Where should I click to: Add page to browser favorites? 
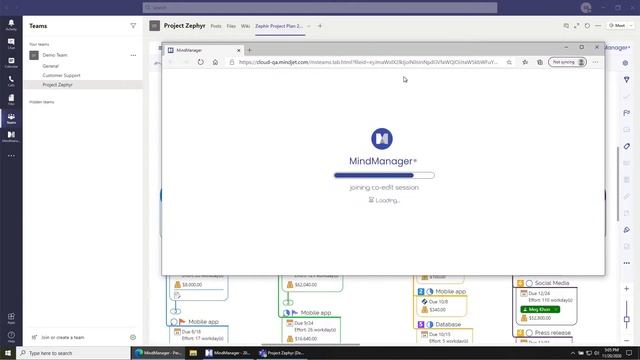[x=509, y=62]
